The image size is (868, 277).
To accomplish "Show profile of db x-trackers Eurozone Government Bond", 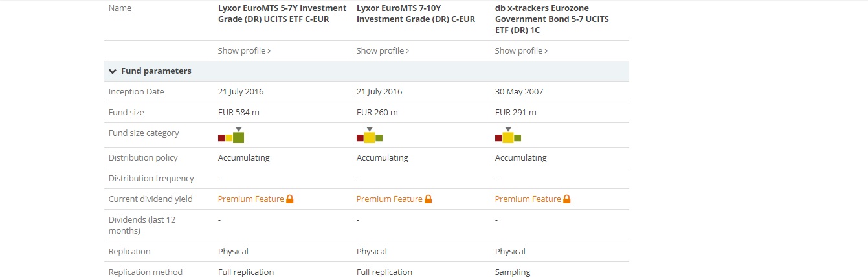I will coord(521,51).
